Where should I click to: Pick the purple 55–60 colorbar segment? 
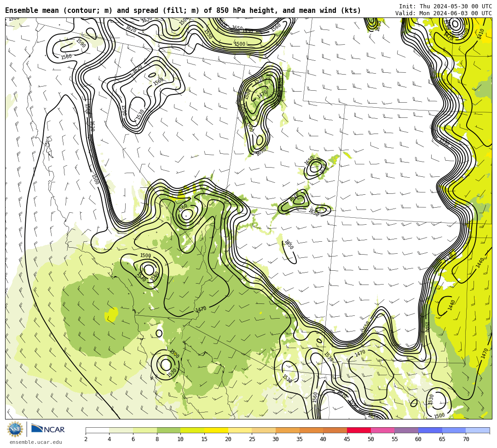(x=406, y=430)
